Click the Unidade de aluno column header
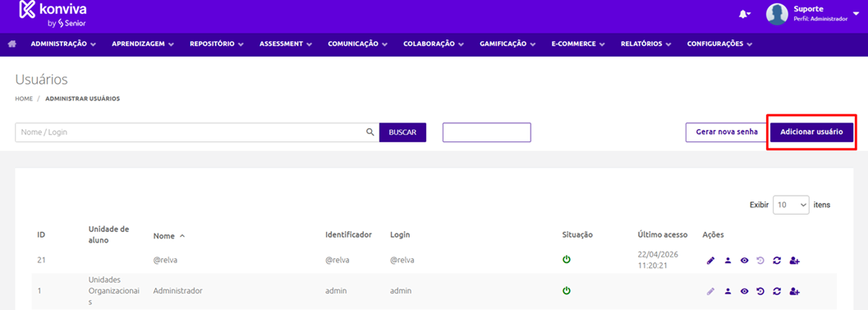 pyautogui.click(x=108, y=234)
